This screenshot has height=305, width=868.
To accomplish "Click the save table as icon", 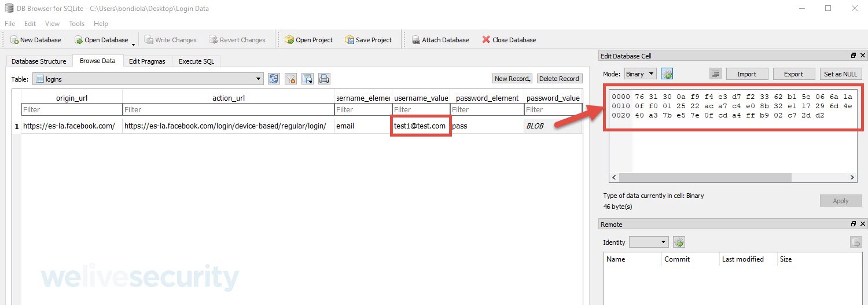I will pyautogui.click(x=307, y=79).
